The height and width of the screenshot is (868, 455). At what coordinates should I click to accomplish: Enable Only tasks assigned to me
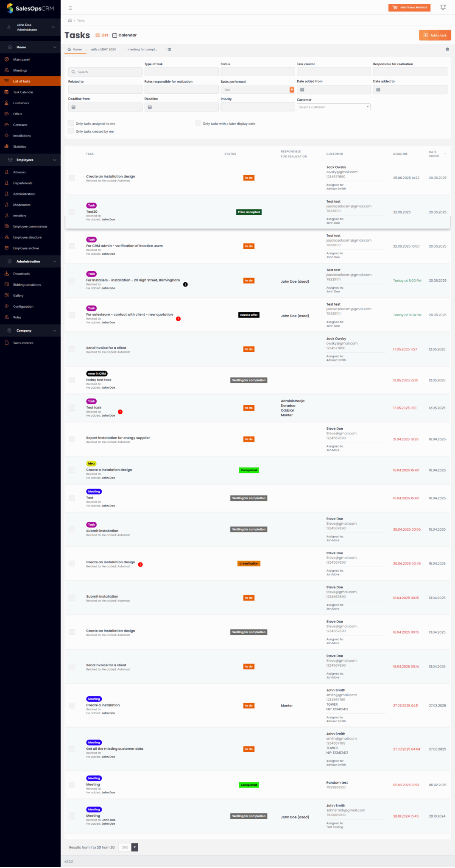tap(71, 123)
